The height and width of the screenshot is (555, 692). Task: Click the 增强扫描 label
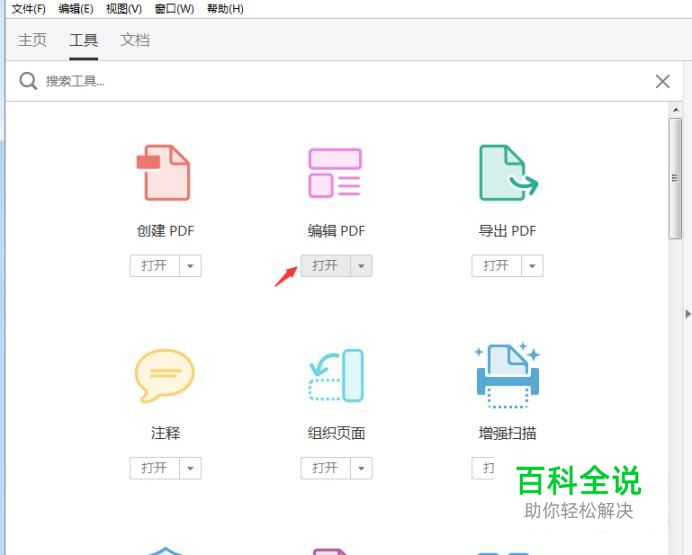click(508, 433)
